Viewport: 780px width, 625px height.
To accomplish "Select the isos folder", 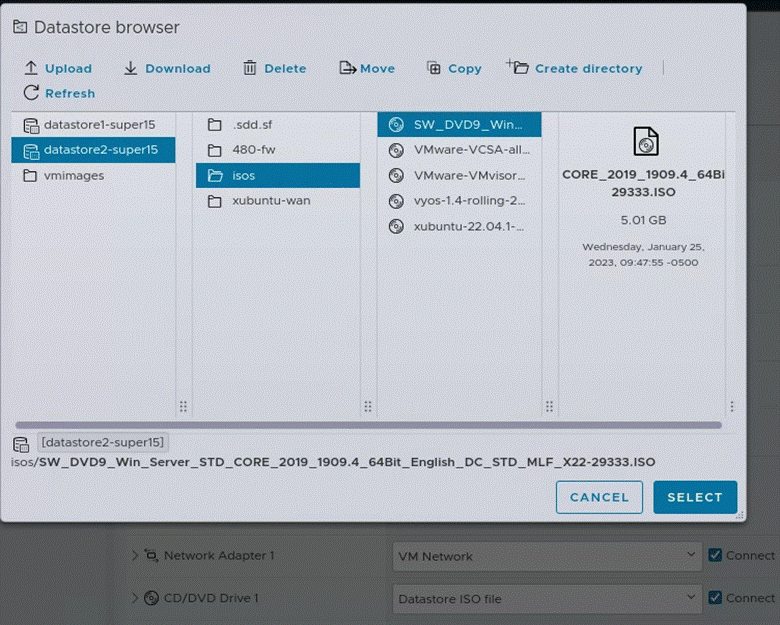I will (278, 176).
